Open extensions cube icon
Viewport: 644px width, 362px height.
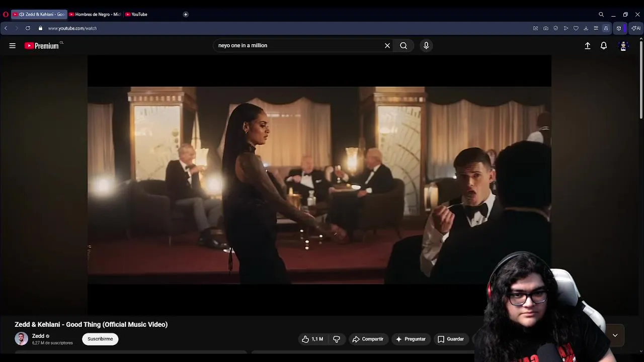[619, 28]
